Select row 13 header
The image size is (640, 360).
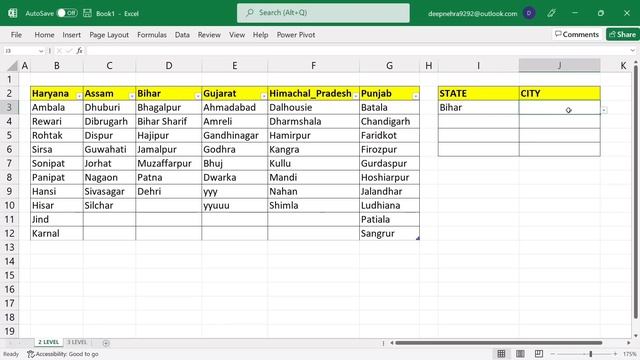click(9, 247)
